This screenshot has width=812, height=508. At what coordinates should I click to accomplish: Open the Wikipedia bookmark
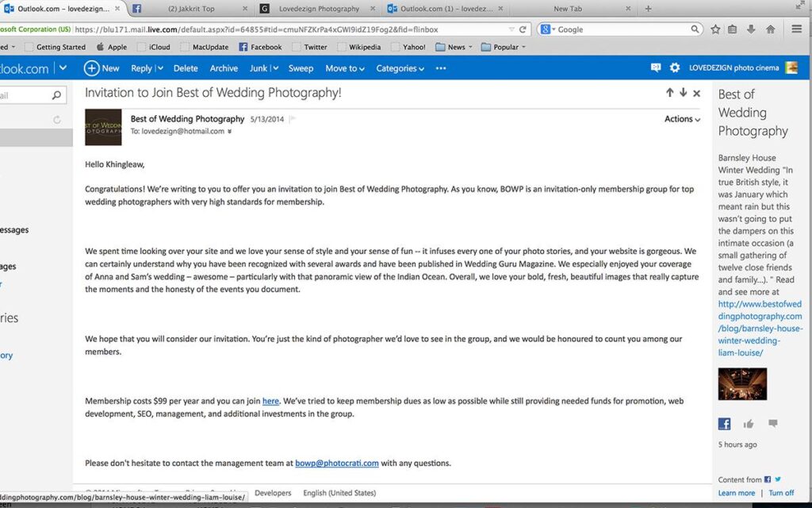point(359,47)
